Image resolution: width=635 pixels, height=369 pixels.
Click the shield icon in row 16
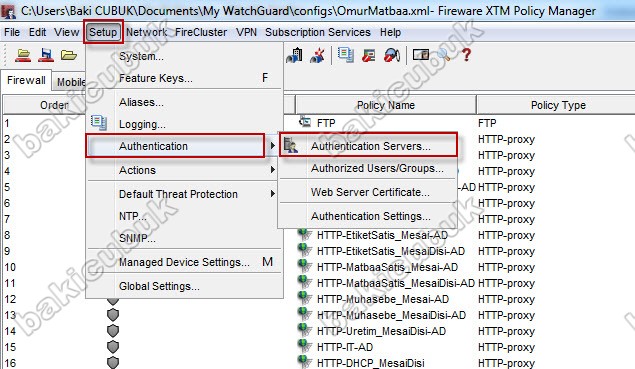coord(113,363)
